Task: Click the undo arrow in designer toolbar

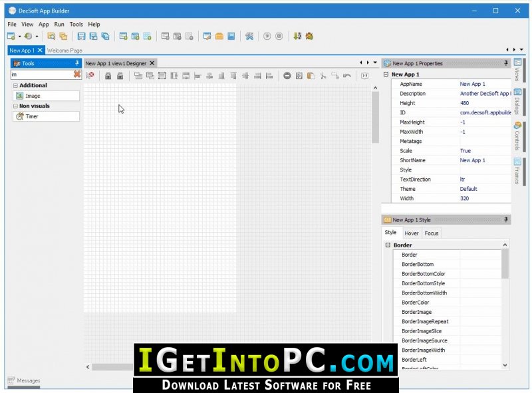Action: tap(346, 76)
